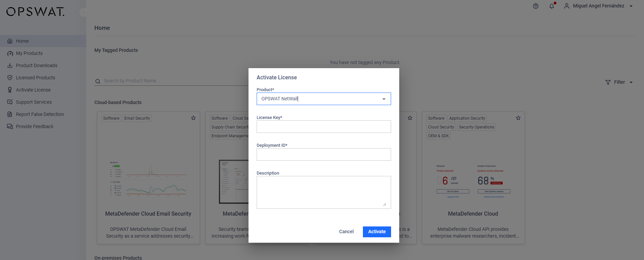Open Provide Feedback

tap(43, 126)
